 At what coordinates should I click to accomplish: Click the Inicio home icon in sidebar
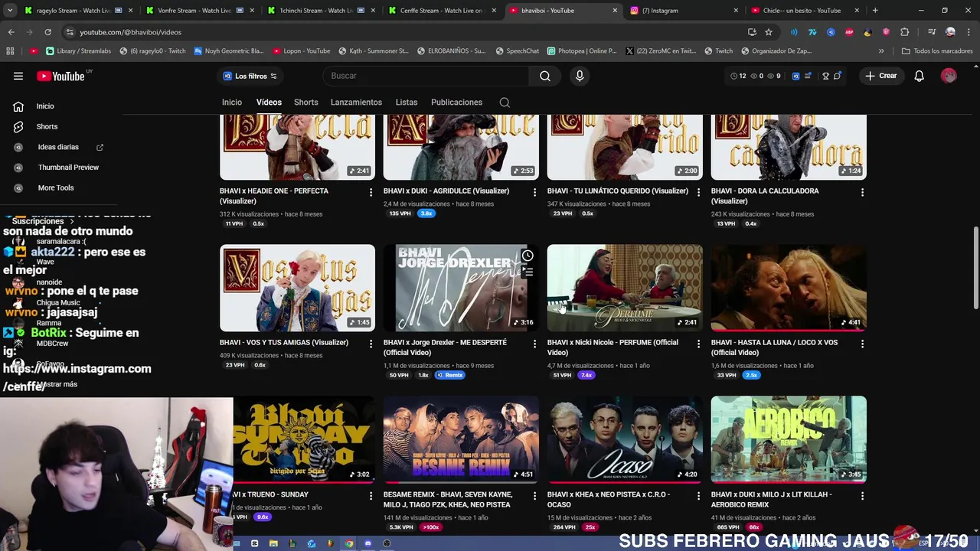pyautogui.click(x=18, y=106)
